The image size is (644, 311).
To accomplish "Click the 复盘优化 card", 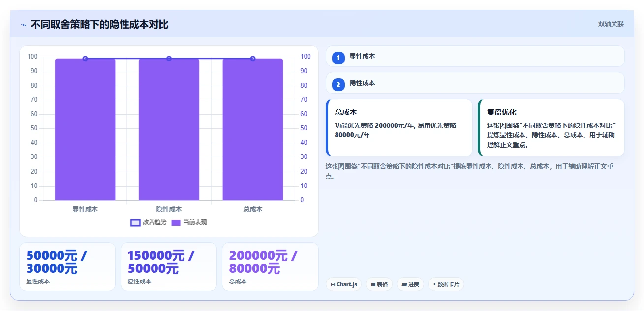I will click(x=551, y=128).
